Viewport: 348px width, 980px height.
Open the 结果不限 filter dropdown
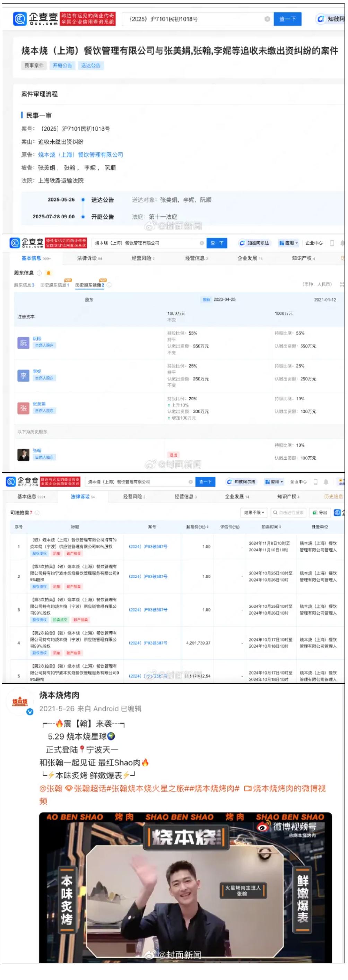pos(254,513)
